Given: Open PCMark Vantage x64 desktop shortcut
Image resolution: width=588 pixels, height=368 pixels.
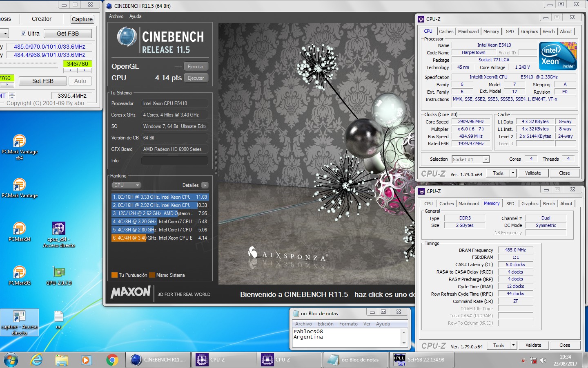Looking at the screenshot, I should 19,147.
